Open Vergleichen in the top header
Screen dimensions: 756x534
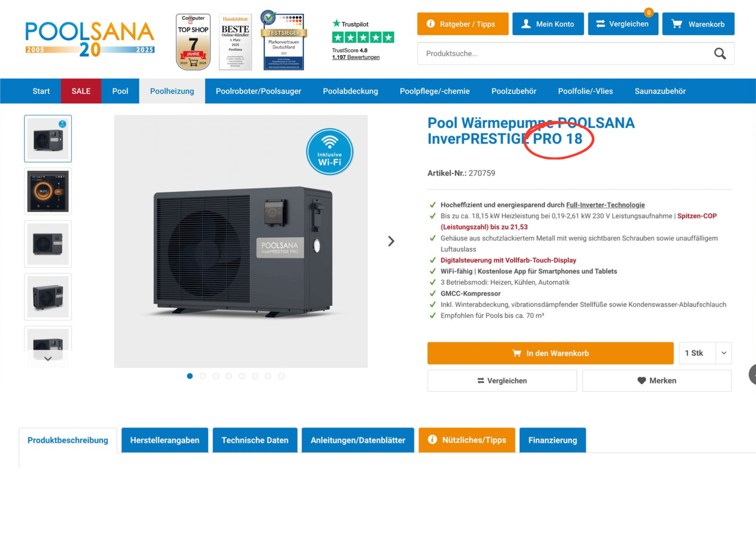pyautogui.click(x=623, y=24)
